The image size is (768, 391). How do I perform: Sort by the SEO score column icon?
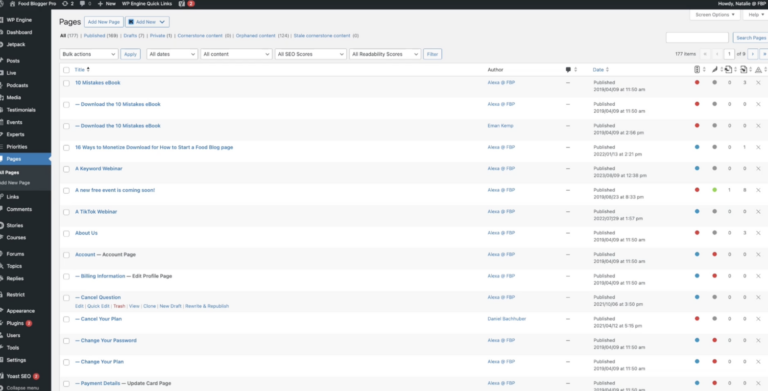(x=697, y=70)
